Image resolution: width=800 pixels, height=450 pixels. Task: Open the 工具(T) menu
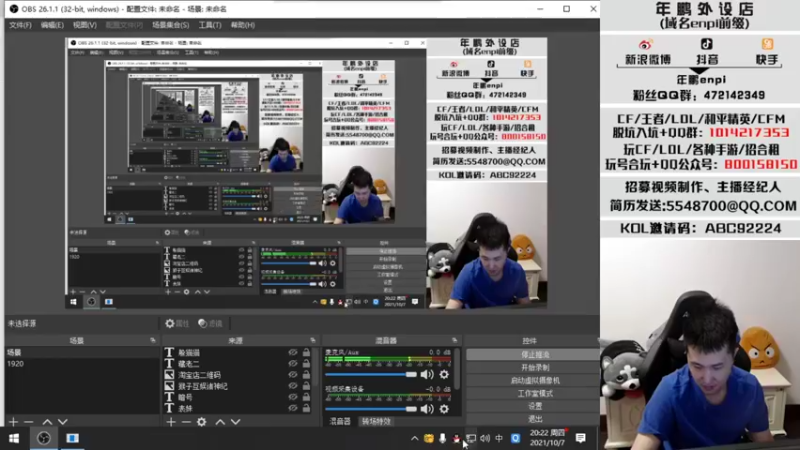(x=210, y=24)
